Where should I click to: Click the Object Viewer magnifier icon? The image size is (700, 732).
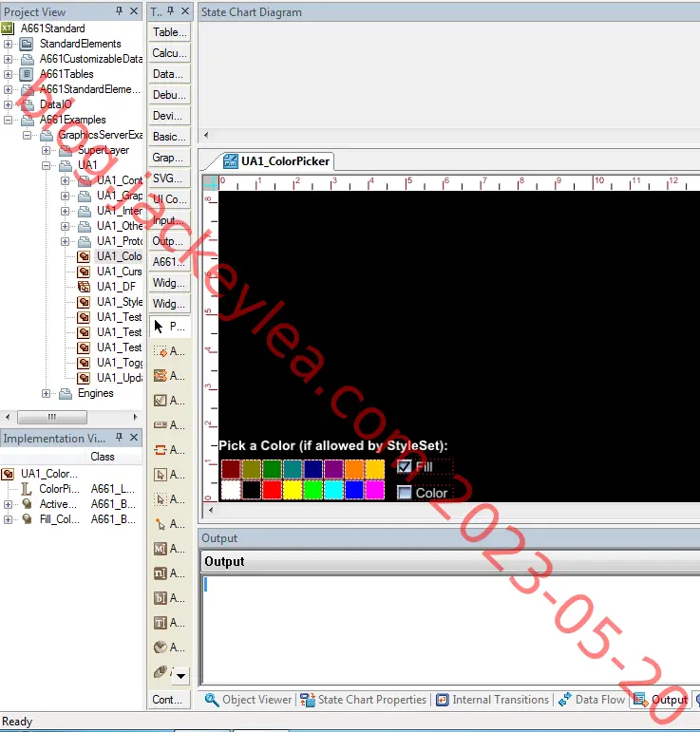[x=212, y=700]
